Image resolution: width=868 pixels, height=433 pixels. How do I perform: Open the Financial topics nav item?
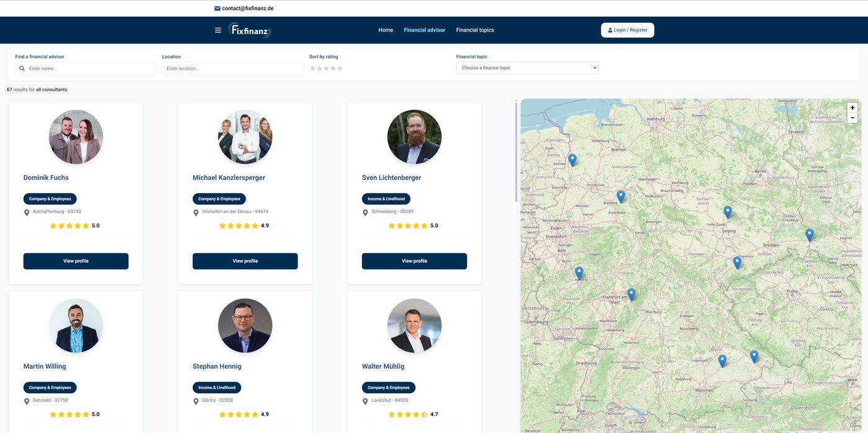pos(475,30)
